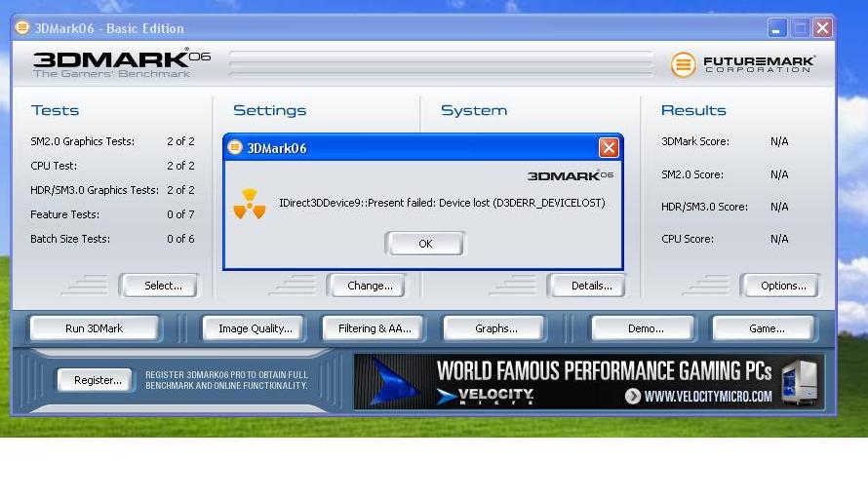Open Filtering & AA tool
The height and width of the screenshot is (499, 868).
[x=375, y=328]
